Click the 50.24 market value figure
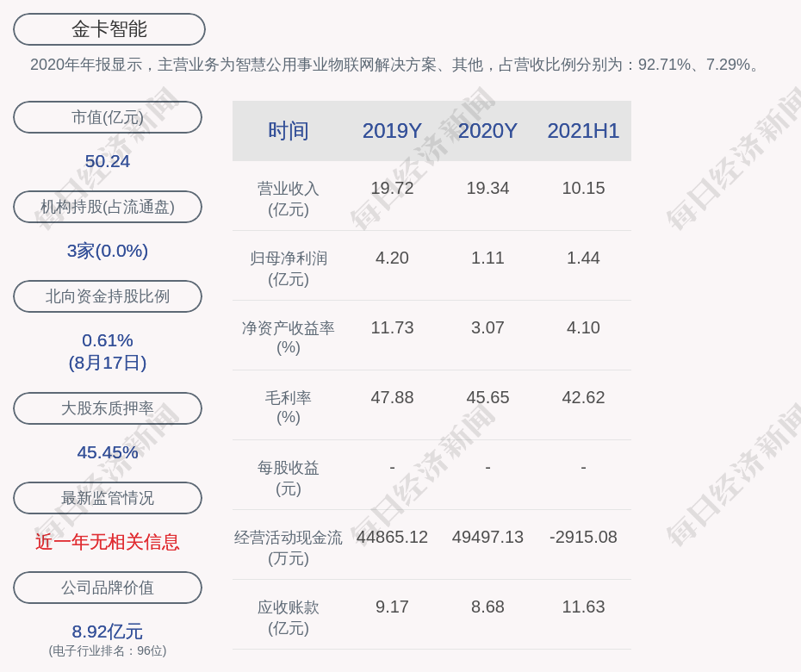Screen dimensions: 801x672 (108, 161)
